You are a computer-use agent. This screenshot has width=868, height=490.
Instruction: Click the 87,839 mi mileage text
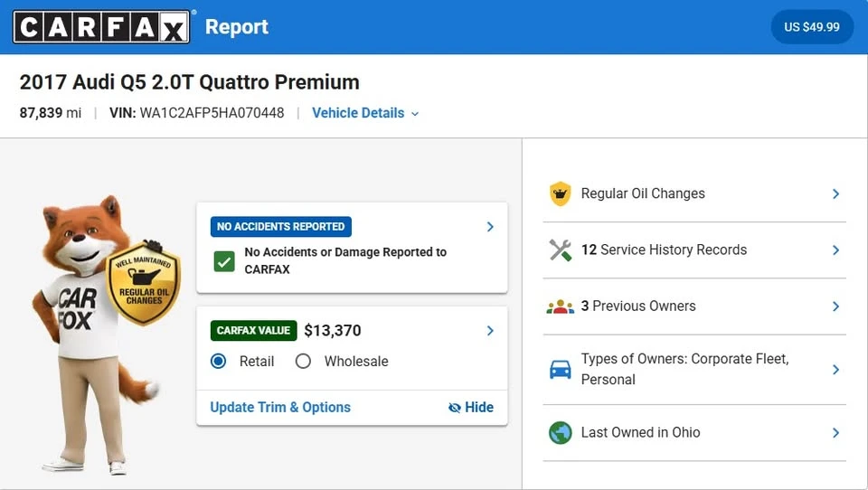tap(51, 113)
